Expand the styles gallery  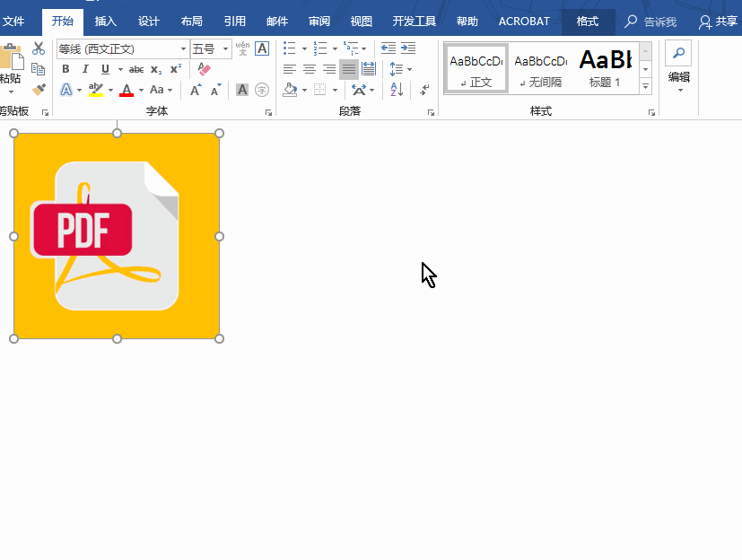645,86
